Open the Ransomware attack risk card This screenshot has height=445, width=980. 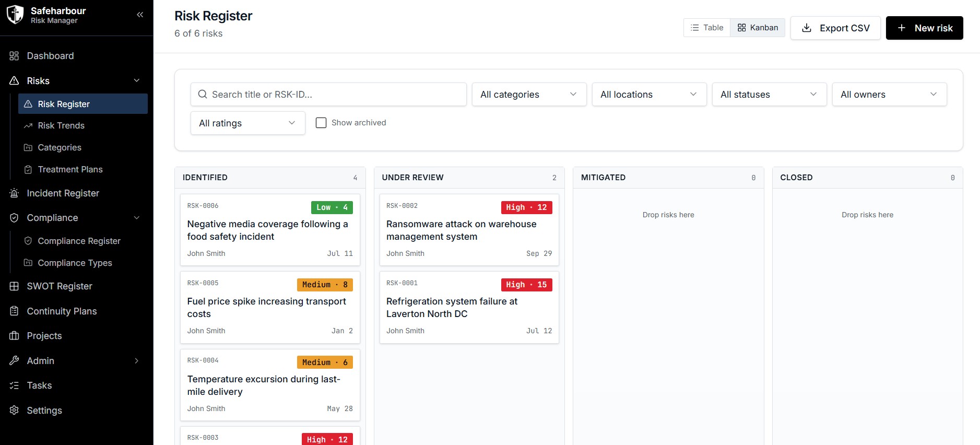(469, 230)
